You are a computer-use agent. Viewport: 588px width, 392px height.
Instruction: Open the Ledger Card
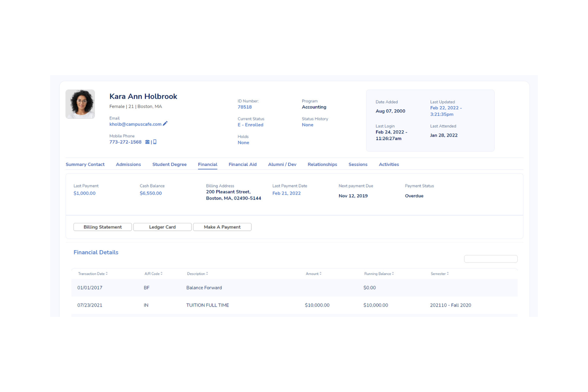[162, 227]
